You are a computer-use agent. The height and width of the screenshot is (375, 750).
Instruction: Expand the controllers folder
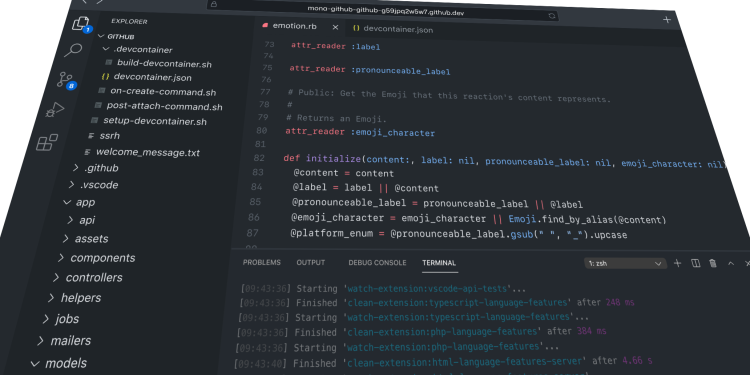coord(88,277)
